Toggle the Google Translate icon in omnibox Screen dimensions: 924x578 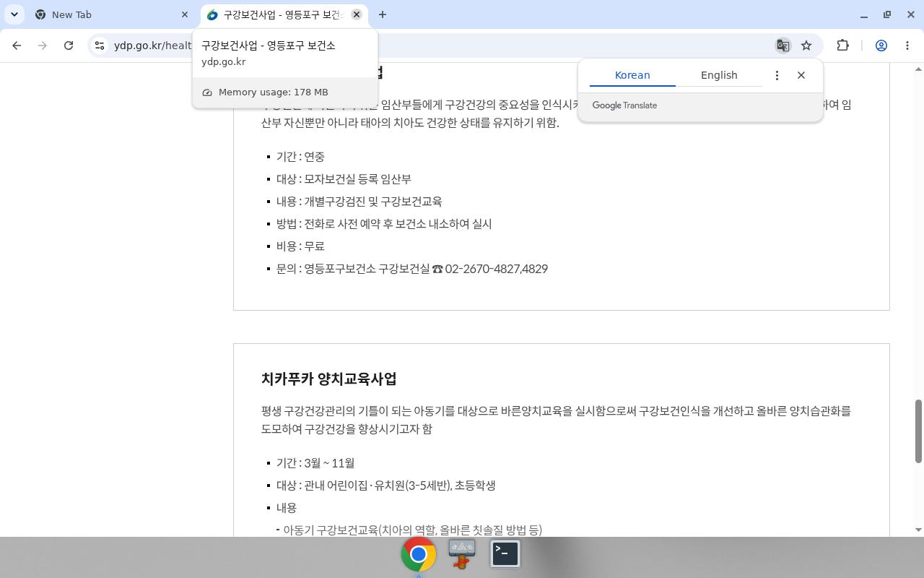click(x=783, y=46)
